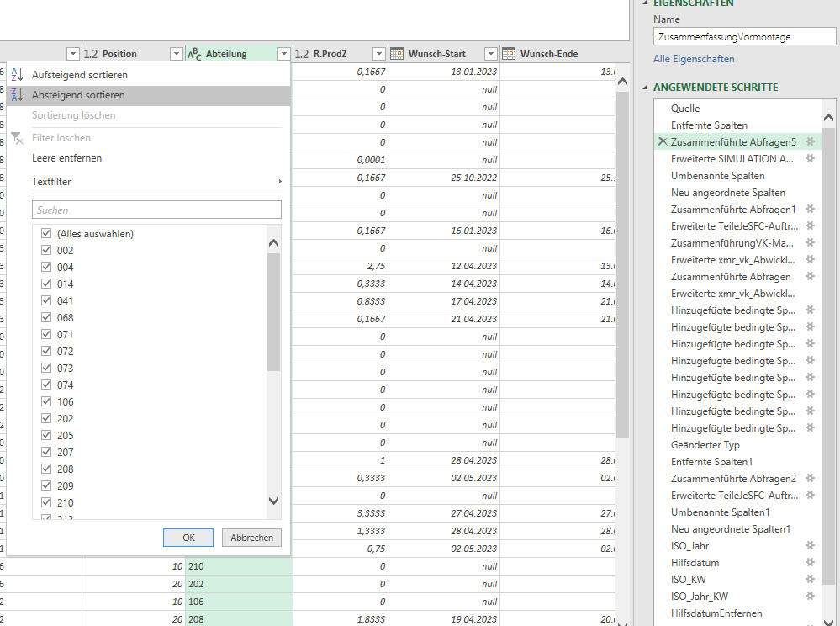Open the Abteilung column filter dropdown
This screenshot has width=840, height=626.
coord(284,54)
